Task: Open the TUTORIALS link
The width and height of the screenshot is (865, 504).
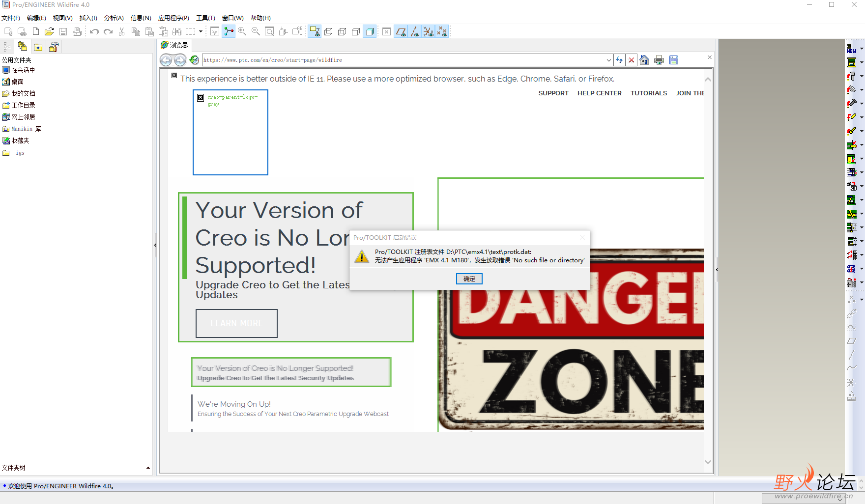Action: pos(649,93)
